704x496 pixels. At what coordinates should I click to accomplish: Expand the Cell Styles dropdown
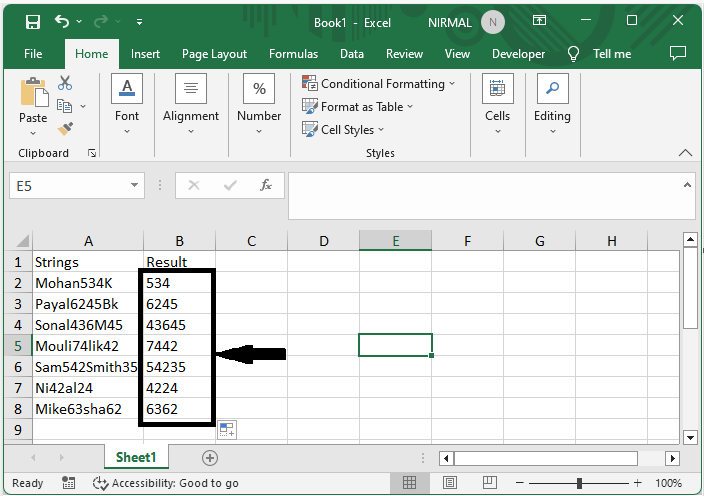click(x=344, y=129)
